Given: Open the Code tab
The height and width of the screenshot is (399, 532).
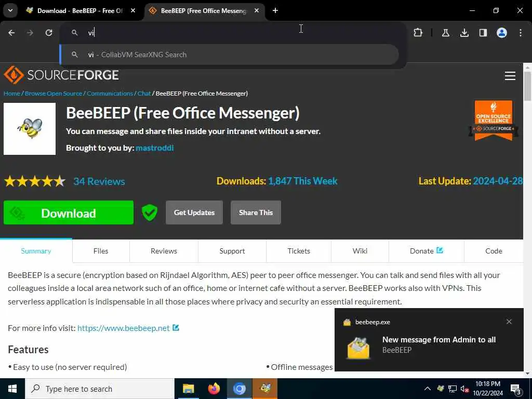Looking at the screenshot, I should tap(494, 251).
